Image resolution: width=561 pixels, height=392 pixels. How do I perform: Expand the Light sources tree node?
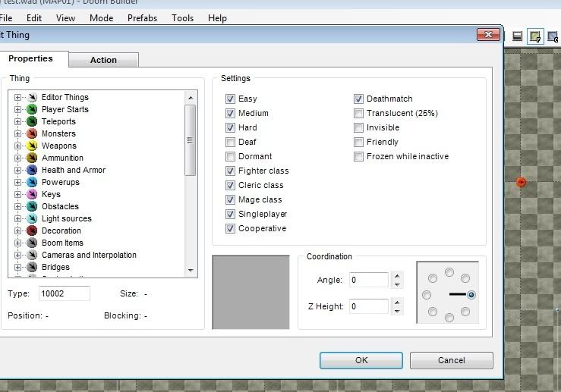[17, 218]
